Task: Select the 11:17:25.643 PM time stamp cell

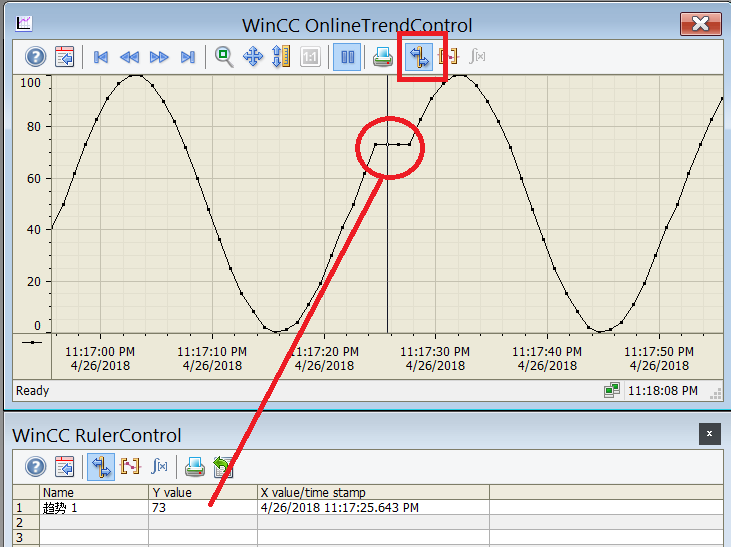Action: [x=373, y=507]
